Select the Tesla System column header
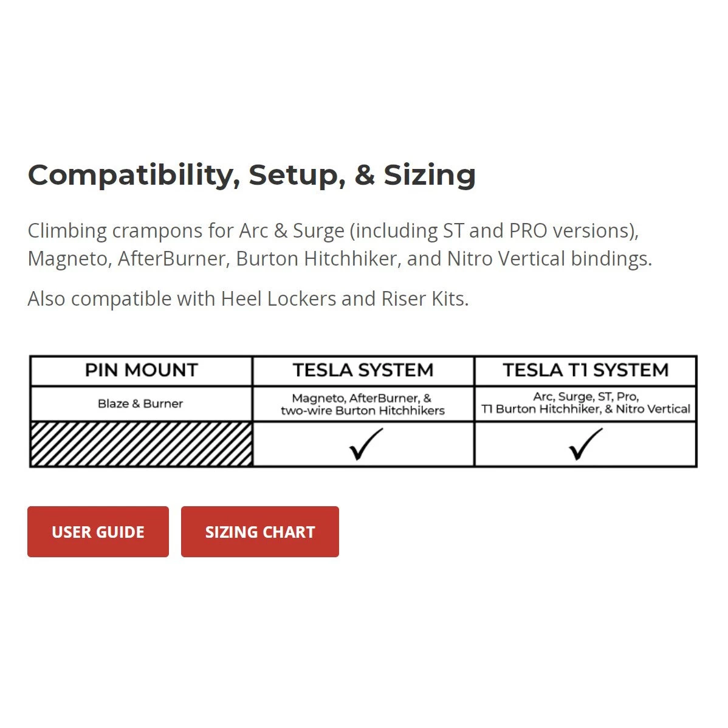 click(363, 370)
